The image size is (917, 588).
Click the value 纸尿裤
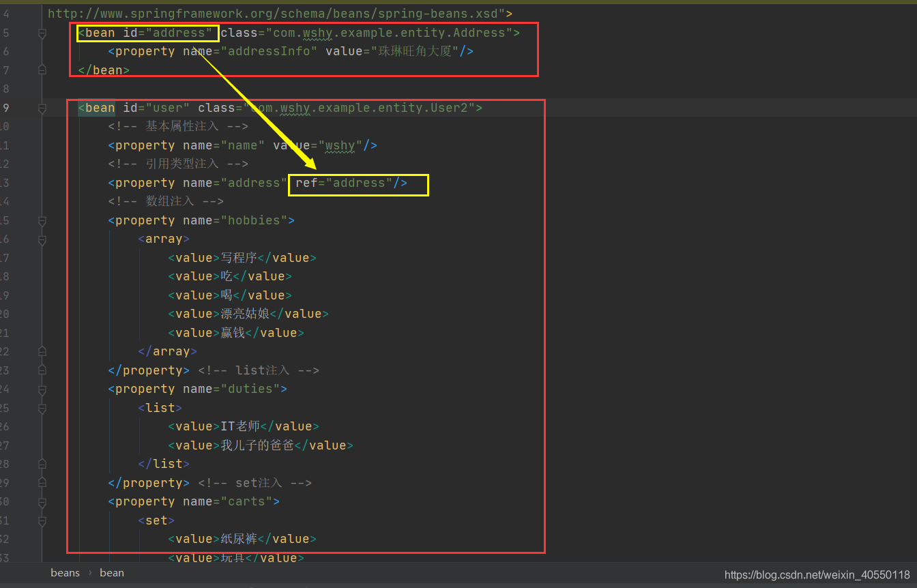(239, 539)
